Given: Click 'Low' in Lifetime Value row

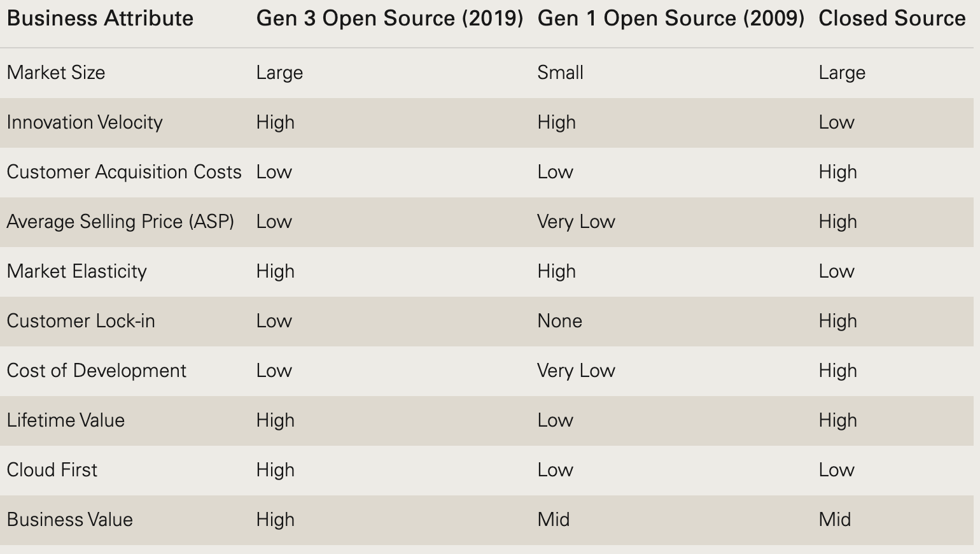Looking at the screenshot, I should [555, 420].
